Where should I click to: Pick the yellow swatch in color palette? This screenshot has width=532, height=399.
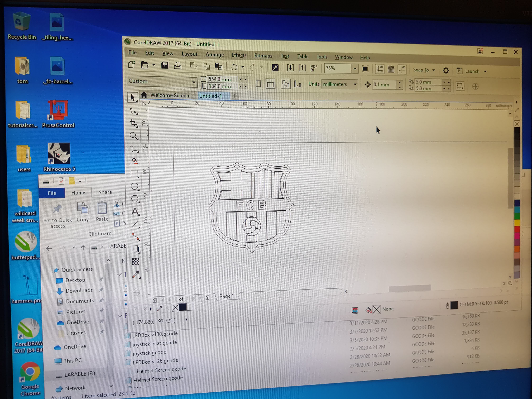[517, 223]
